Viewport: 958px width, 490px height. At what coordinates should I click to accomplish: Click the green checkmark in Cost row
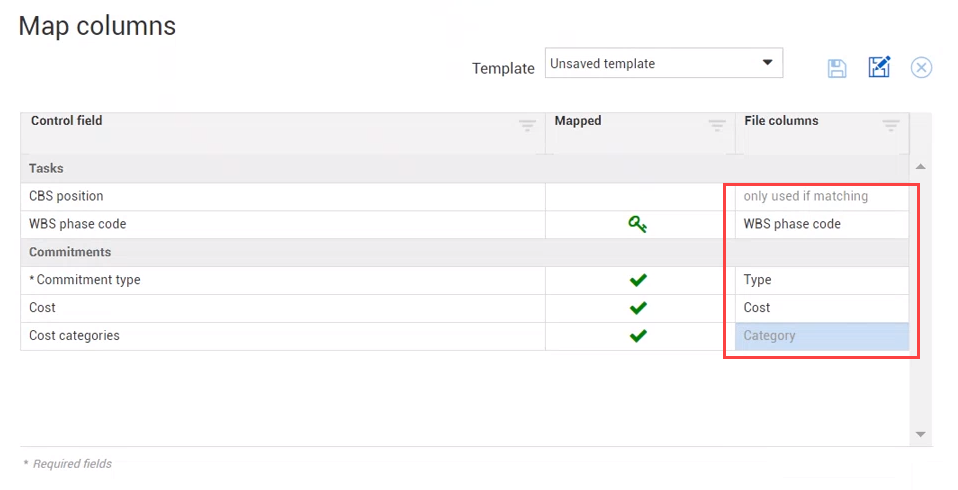click(x=638, y=308)
